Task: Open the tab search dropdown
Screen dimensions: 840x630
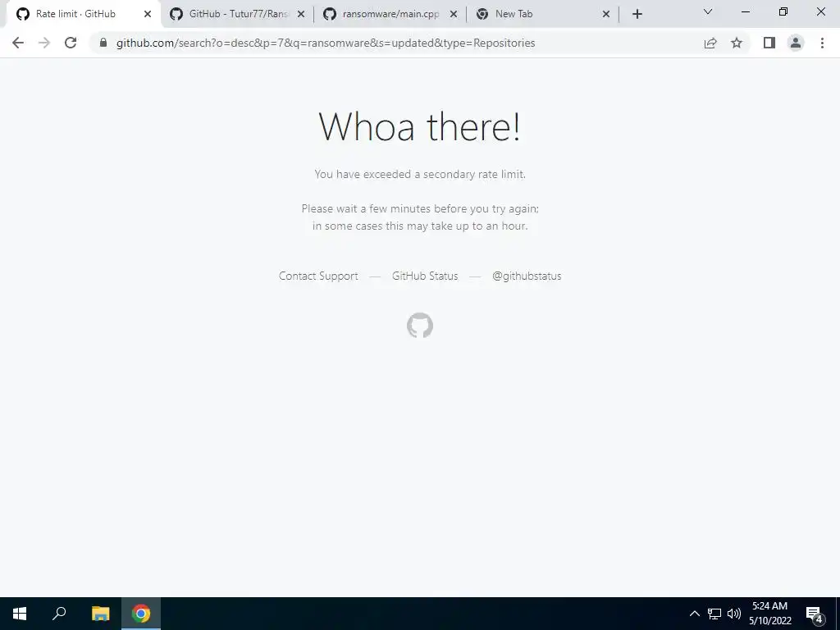Action: click(708, 11)
